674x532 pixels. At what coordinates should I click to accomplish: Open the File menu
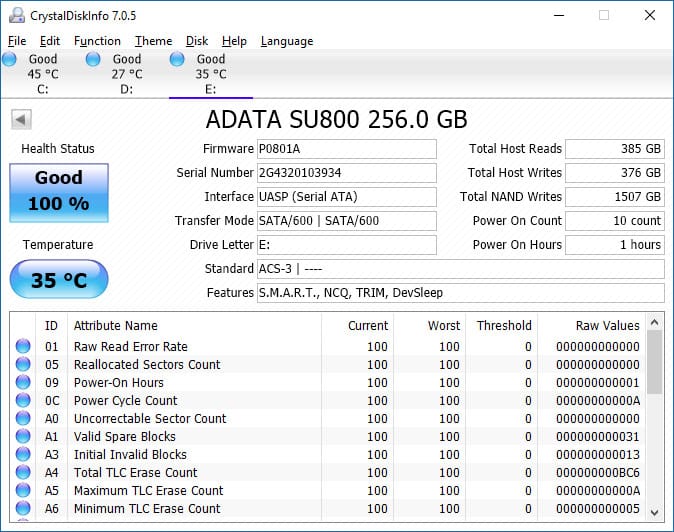(17, 41)
